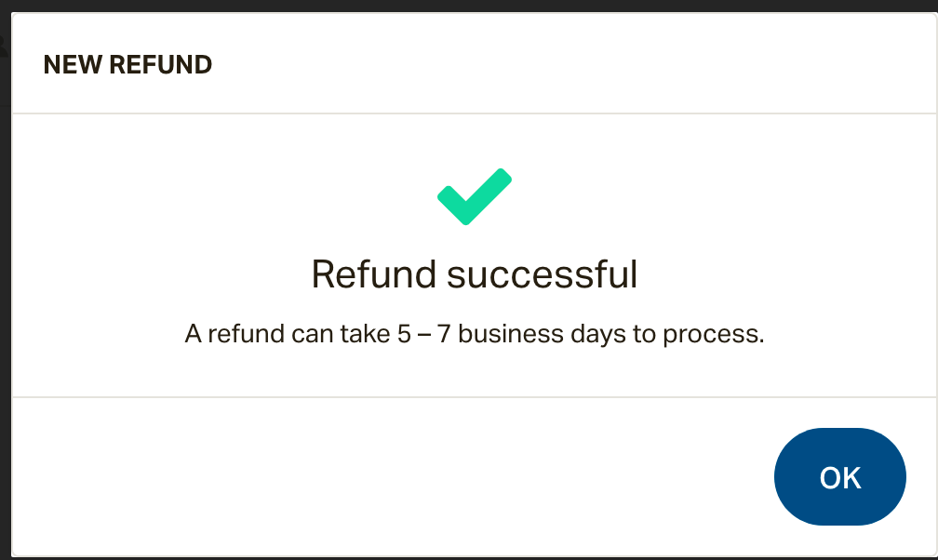Viewport: 938px width, 560px height.
Task: Click the refund processing time message
Action: (475, 334)
